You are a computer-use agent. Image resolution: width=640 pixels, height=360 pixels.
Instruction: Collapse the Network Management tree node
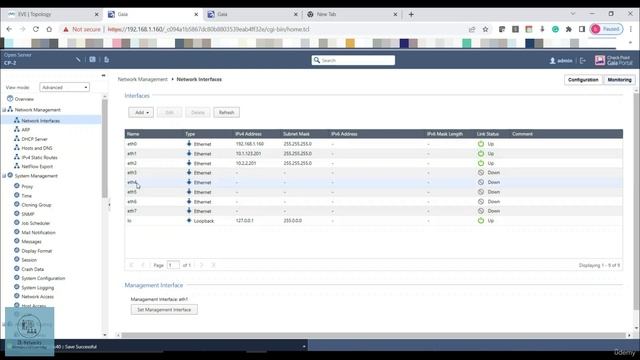(4, 110)
